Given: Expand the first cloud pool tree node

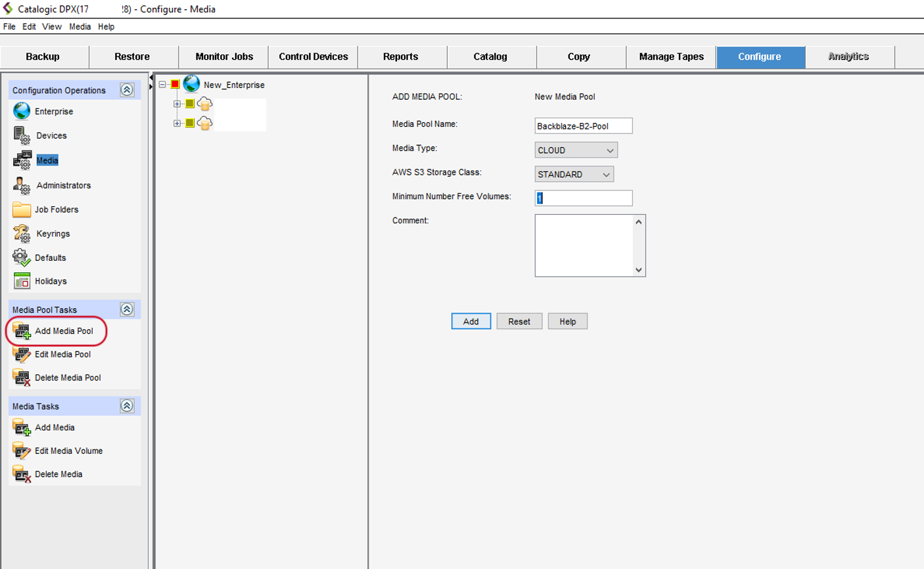Looking at the screenshot, I should point(177,104).
